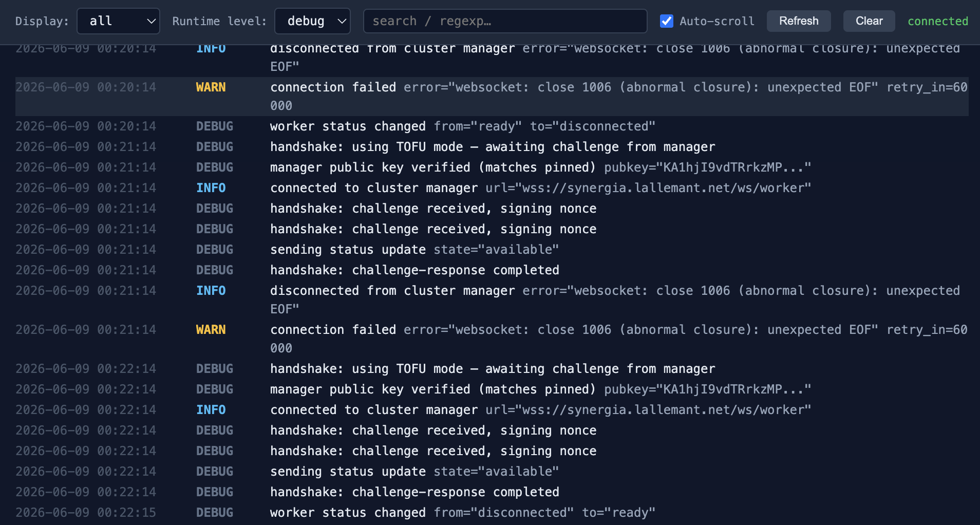Click 00:21:14 INFO connected to cluster manager line
Viewport: 980px width, 525px height.
[x=492, y=188]
